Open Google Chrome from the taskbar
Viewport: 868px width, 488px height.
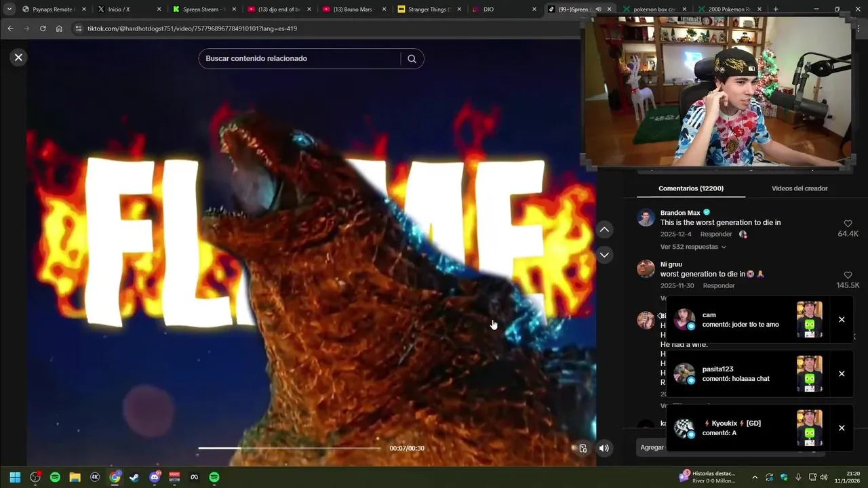coord(115,477)
